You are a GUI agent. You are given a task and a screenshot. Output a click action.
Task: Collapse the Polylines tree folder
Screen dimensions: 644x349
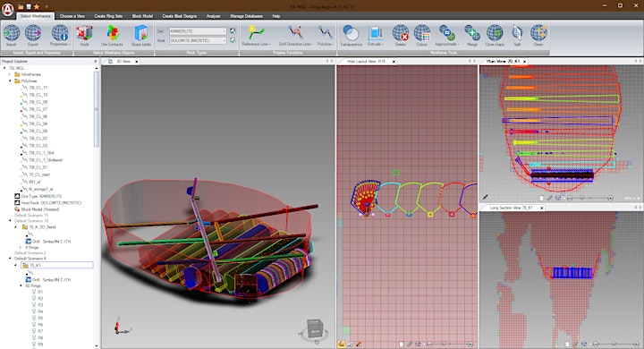[x=10, y=81]
